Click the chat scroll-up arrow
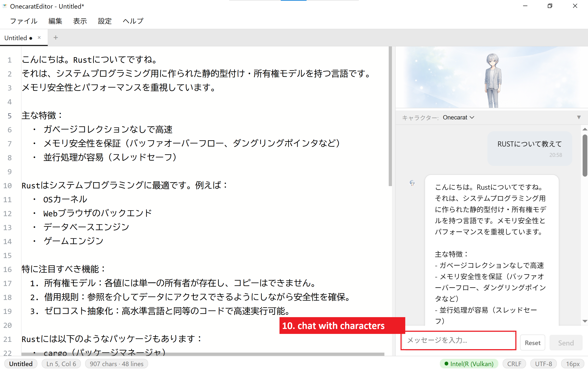Image resolution: width=588 pixels, height=370 pixels. (x=585, y=130)
